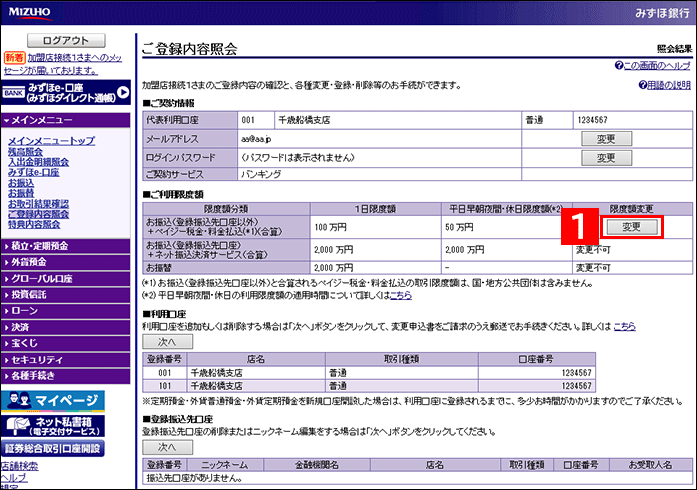Open ご登録内容照会 sidebar link
Screen dimensions: 697x490
38,214
